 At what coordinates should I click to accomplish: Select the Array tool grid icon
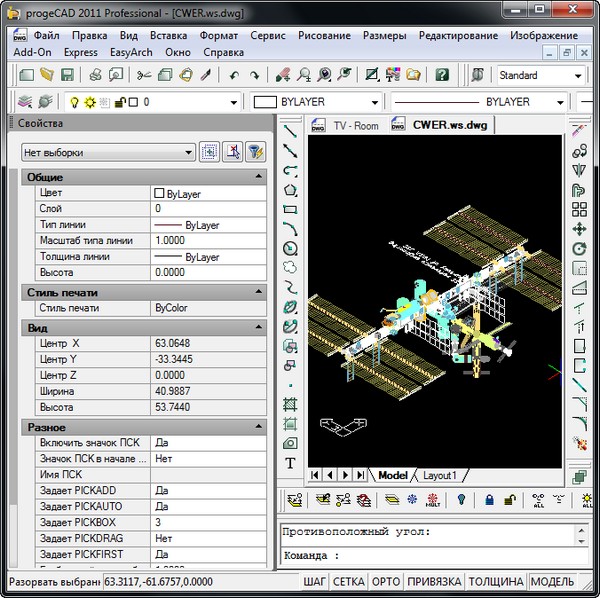[579, 210]
